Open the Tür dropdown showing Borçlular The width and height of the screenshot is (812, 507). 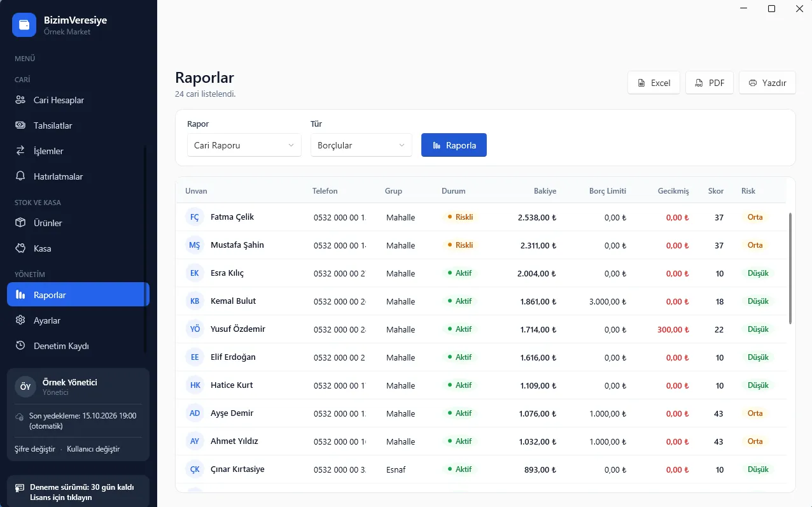pyautogui.click(x=361, y=145)
